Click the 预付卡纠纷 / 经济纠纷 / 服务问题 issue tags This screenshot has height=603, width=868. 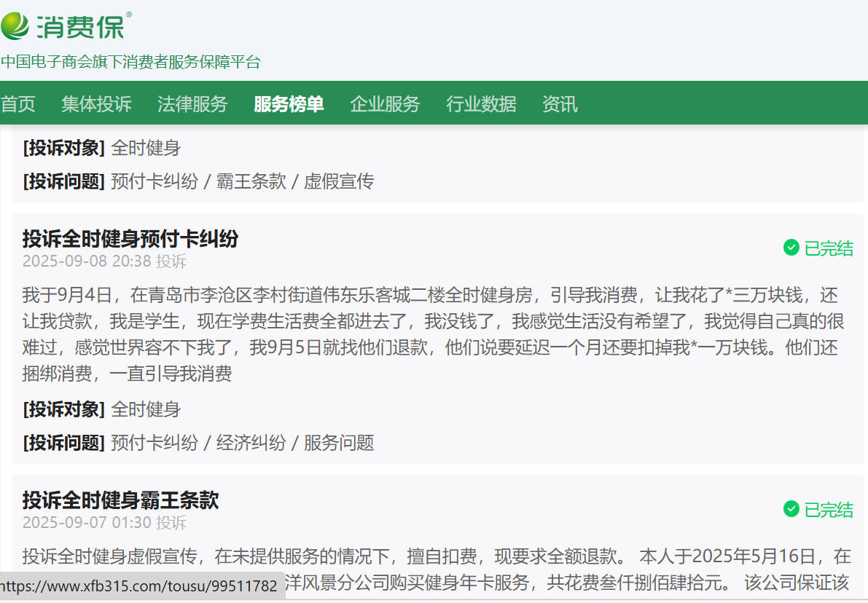coord(242,442)
